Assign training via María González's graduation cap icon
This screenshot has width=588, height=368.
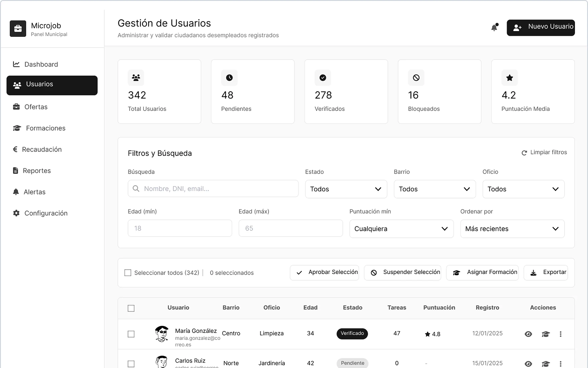[546, 334]
